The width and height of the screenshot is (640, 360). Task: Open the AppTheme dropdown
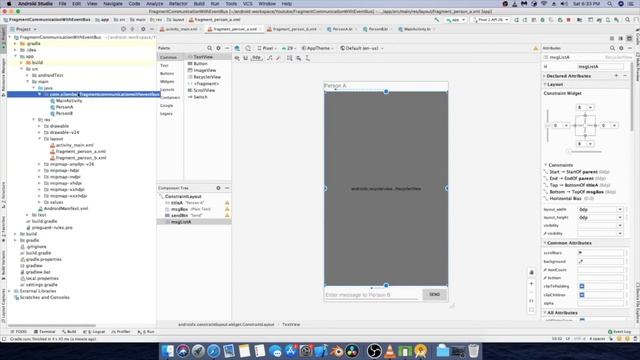point(317,48)
